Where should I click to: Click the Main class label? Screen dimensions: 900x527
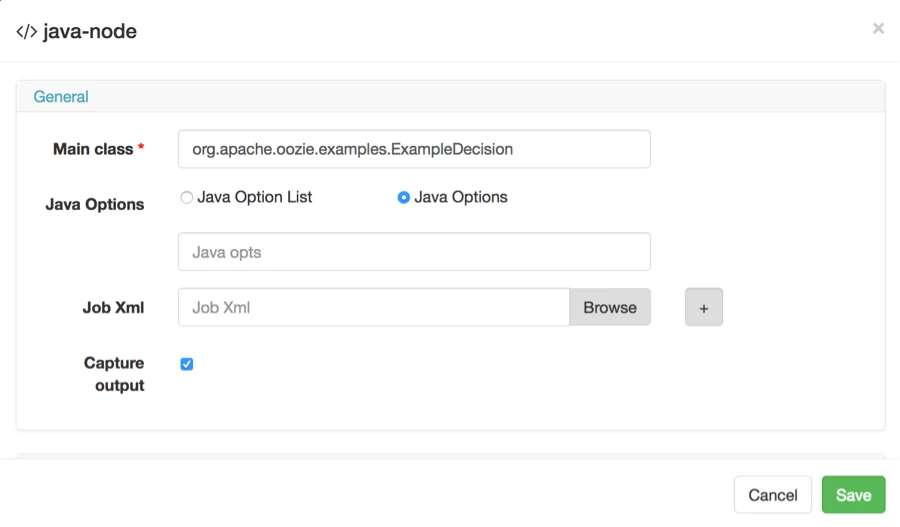tap(93, 149)
